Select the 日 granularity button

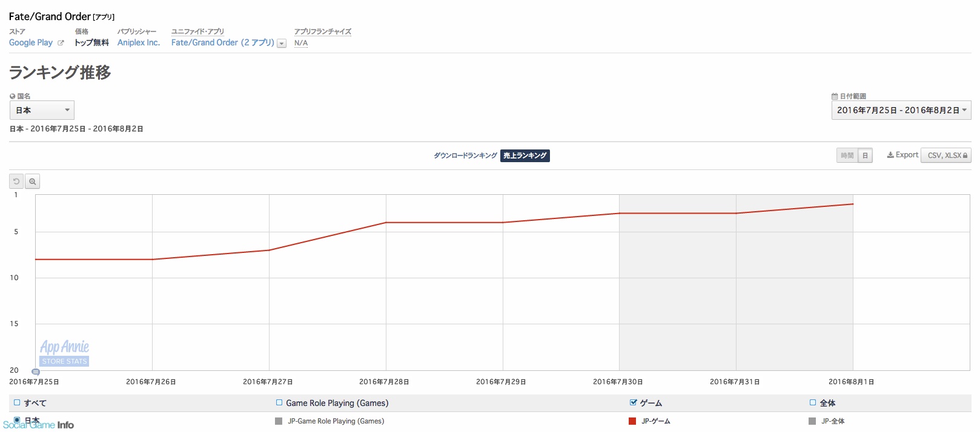click(866, 155)
